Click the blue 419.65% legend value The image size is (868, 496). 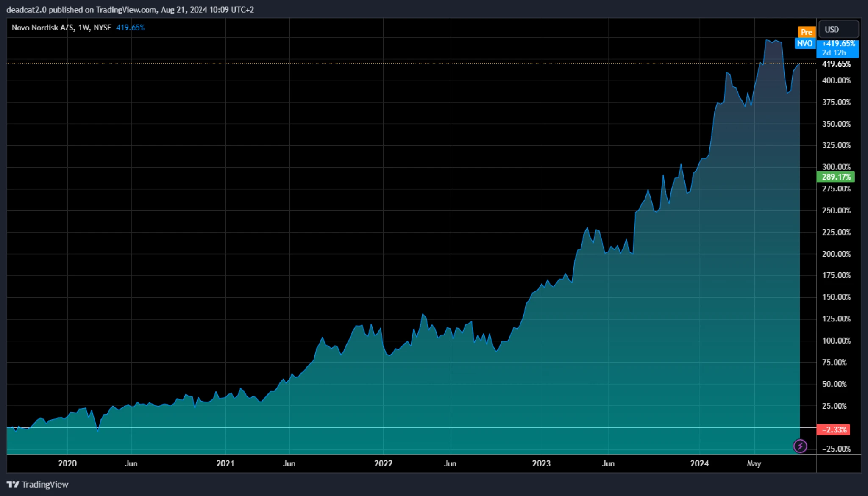tap(130, 28)
